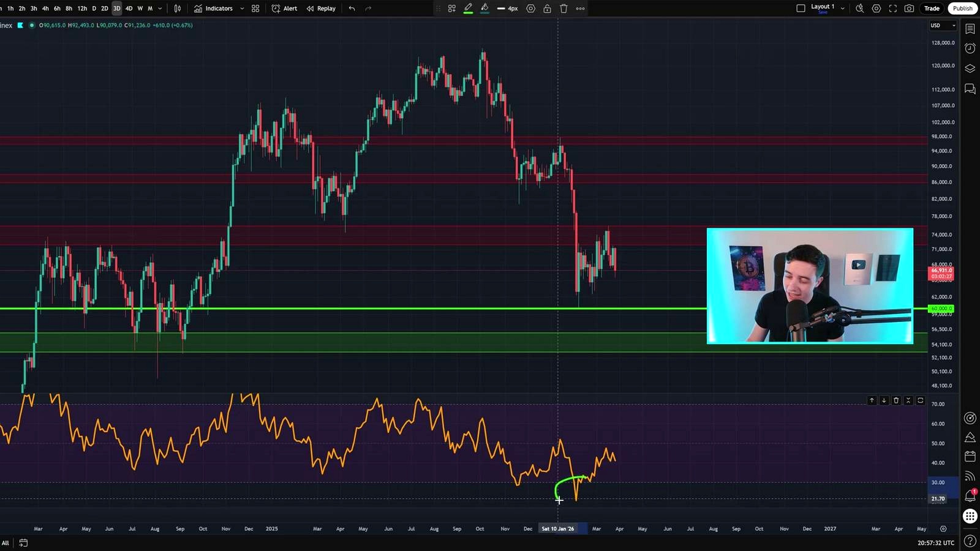Open the alerts clock panel icon
This screenshot has width=980, height=551.
pos(970,48)
